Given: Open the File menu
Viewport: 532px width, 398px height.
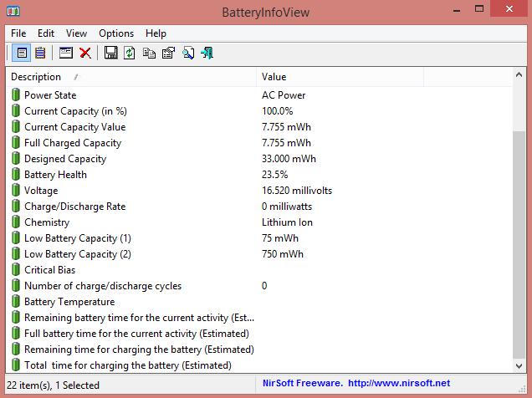Looking at the screenshot, I should tap(18, 33).
